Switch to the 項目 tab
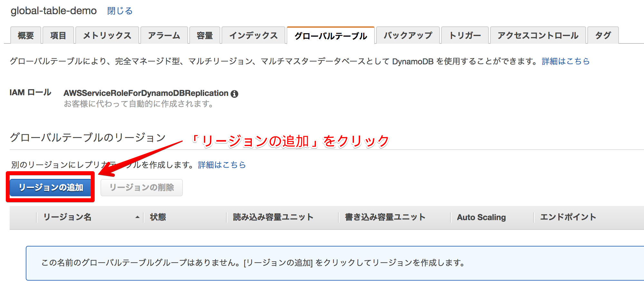 pos(58,35)
